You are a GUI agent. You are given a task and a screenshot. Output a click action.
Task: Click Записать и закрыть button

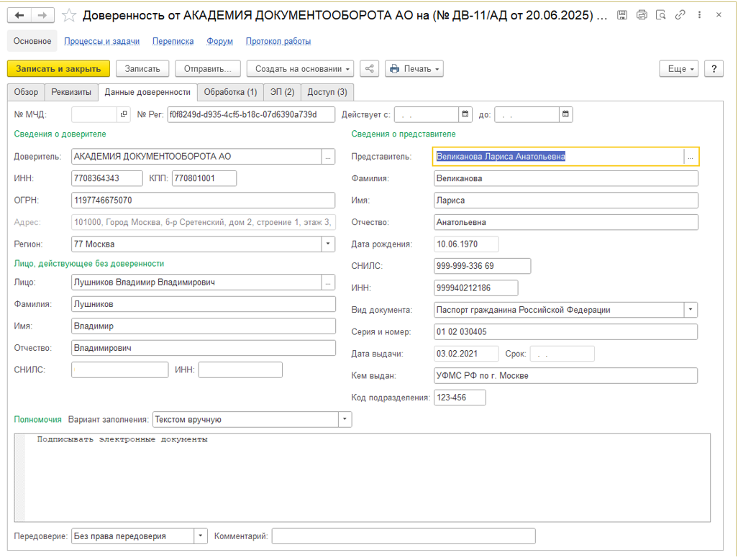(58, 68)
